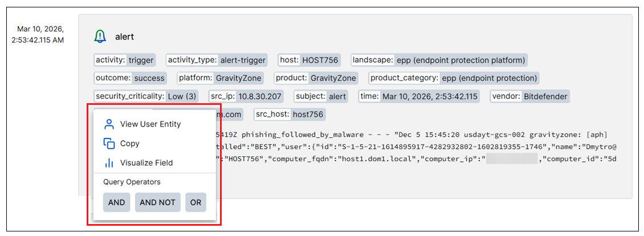Click landscape: epp (endpoint protection platform) chip
Viewport: 644px width, 236px height.
[439, 60]
